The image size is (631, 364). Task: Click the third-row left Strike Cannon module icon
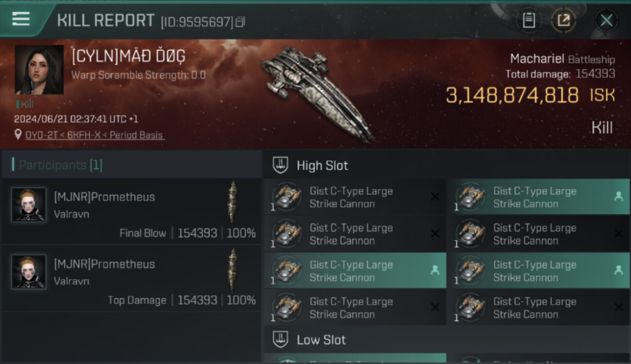[286, 270]
